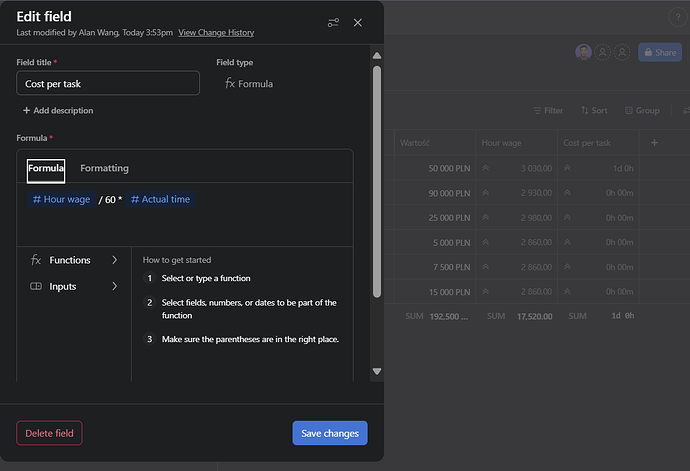The height and width of the screenshot is (471, 690).
Task: Click the user avatar photo
Action: (x=583, y=52)
